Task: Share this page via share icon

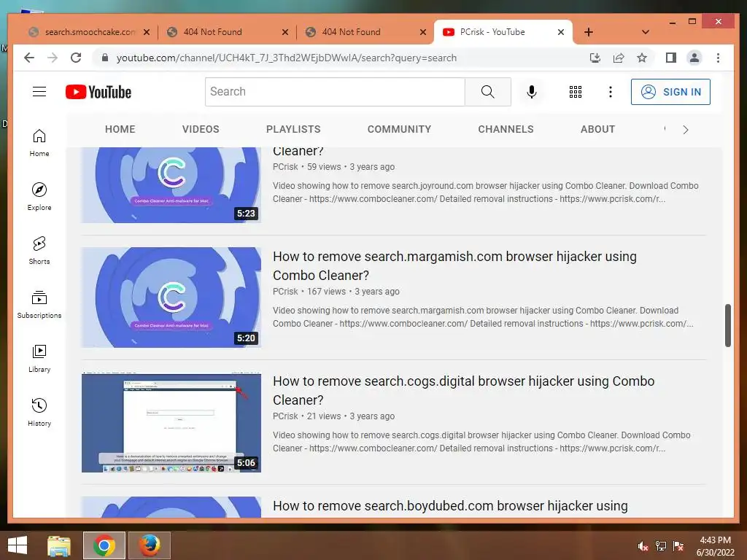Action: click(619, 58)
